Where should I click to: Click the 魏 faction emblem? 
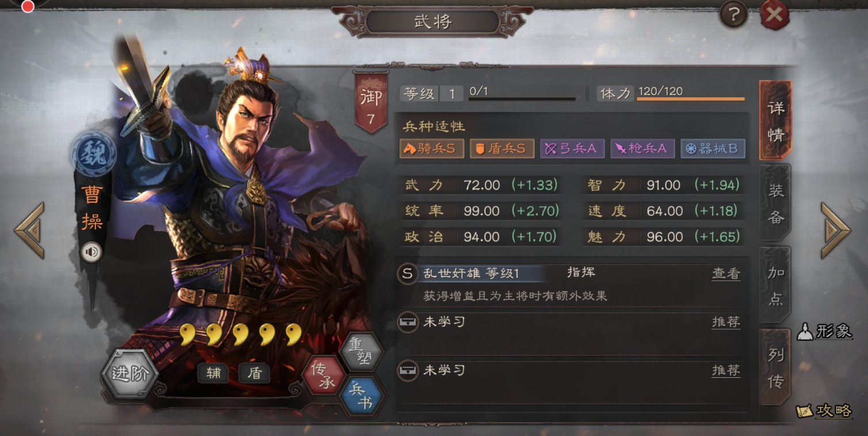point(93,153)
